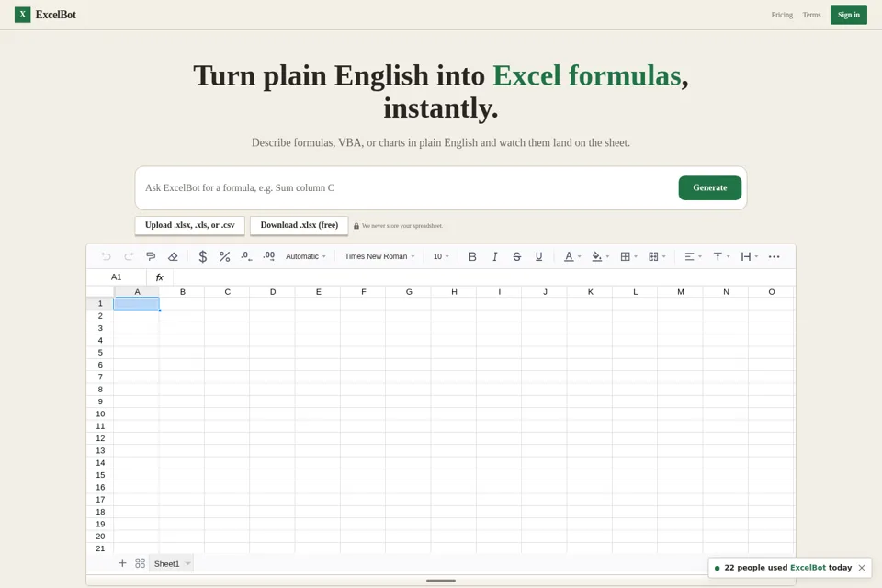Viewport: 882px width, 588px height.
Task: Click the formula bar input area
Action: click(x=484, y=277)
